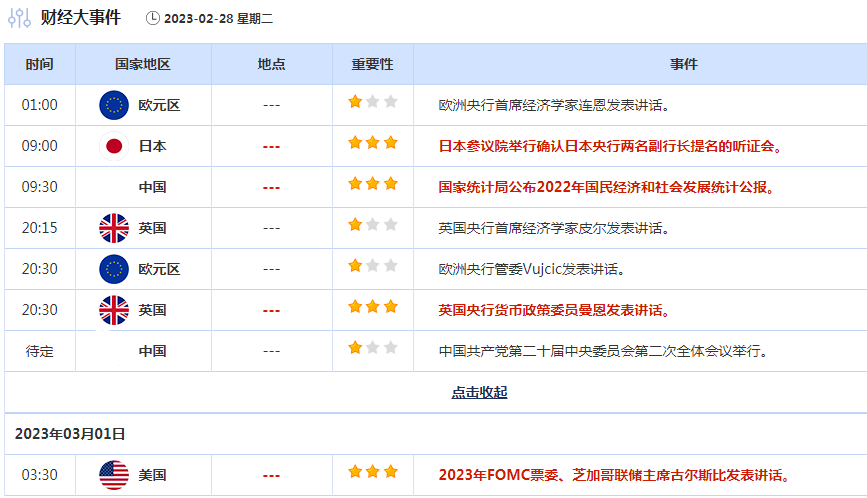Click the US flag in the 03:30 row

coord(114,475)
